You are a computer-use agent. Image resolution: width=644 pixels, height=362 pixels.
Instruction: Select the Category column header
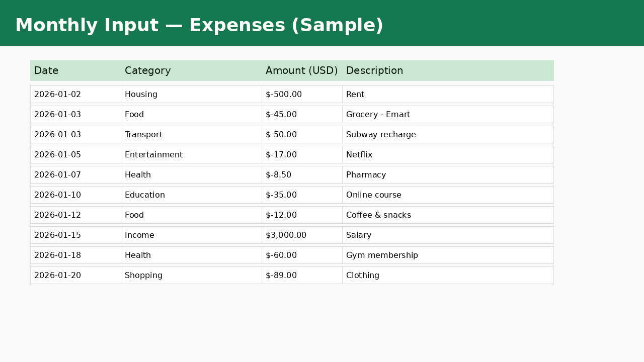[147, 71]
